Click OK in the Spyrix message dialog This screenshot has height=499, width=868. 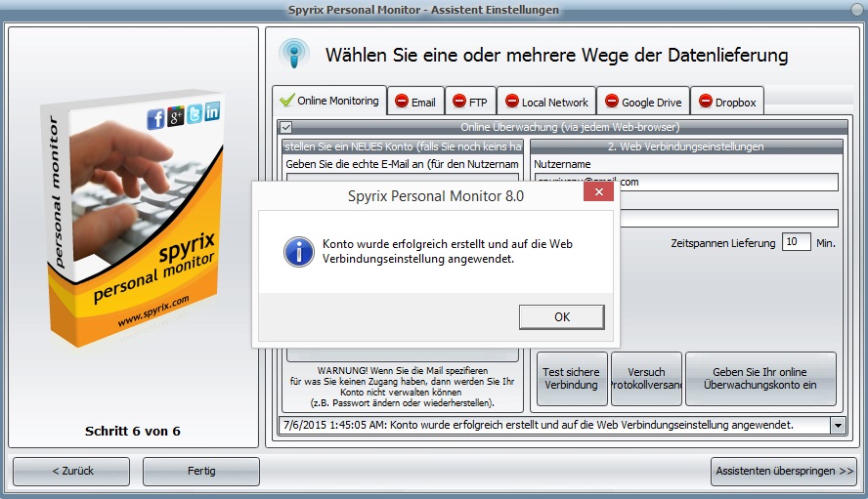(x=561, y=317)
